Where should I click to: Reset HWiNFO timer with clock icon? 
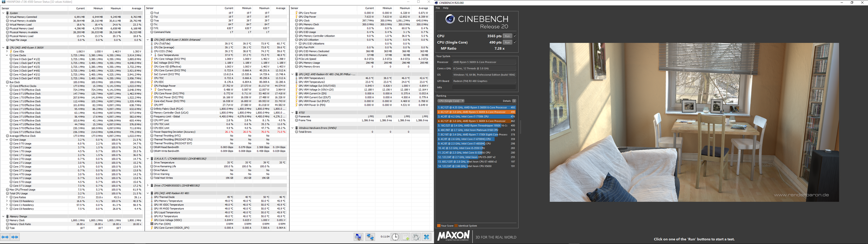(x=395, y=237)
